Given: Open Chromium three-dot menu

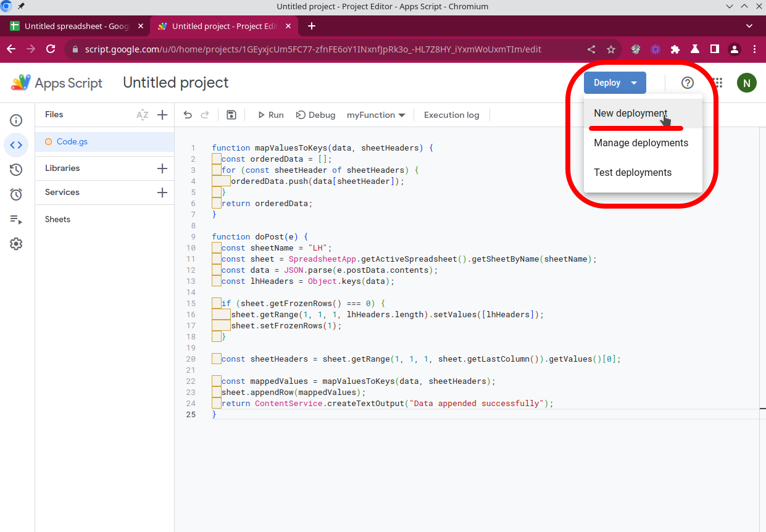Looking at the screenshot, I should click(x=754, y=49).
